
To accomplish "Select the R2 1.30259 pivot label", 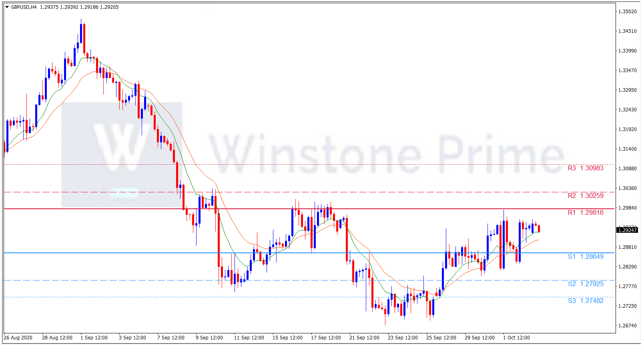I will pos(585,196).
